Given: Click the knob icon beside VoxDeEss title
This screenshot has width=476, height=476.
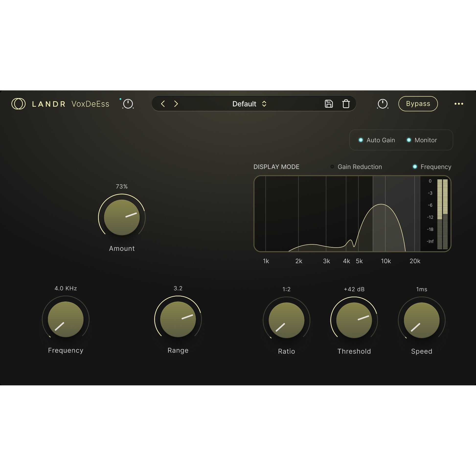Looking at the screenshot, I should [x=128, y=104].
